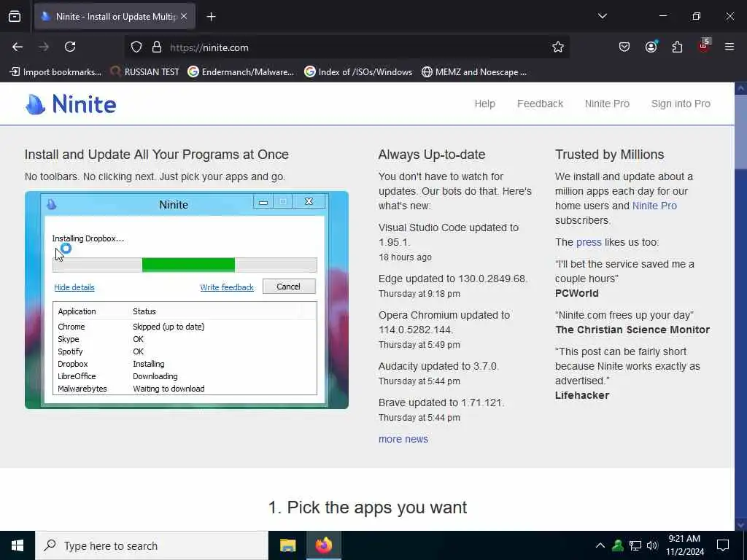Click the Ninite Pro link in paragraph
The width and height of the screenshot is (747, 560).
(654, 206)
